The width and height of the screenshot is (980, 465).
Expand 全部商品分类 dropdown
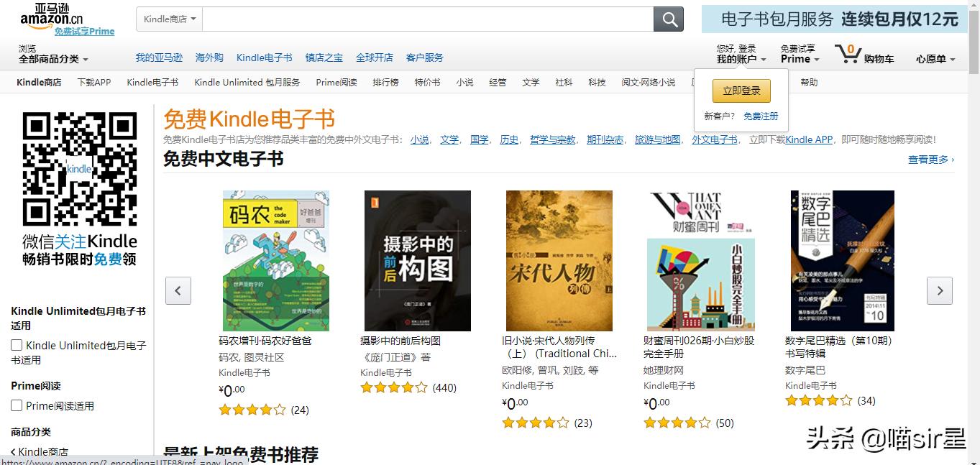[53, 59]
